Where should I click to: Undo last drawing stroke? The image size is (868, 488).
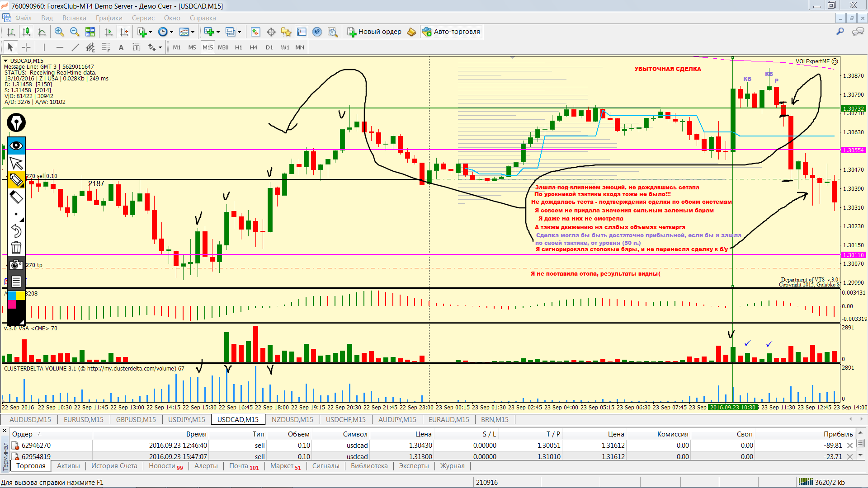point(16,231)
